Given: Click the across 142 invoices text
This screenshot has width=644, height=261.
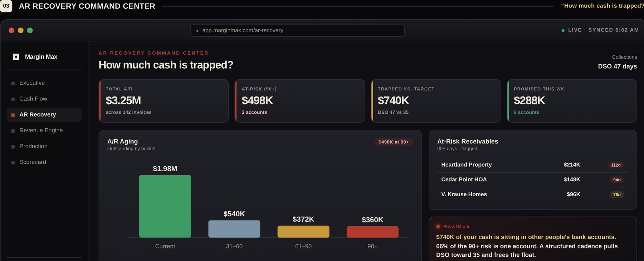Looking at the screenshot, I should 128,112.
